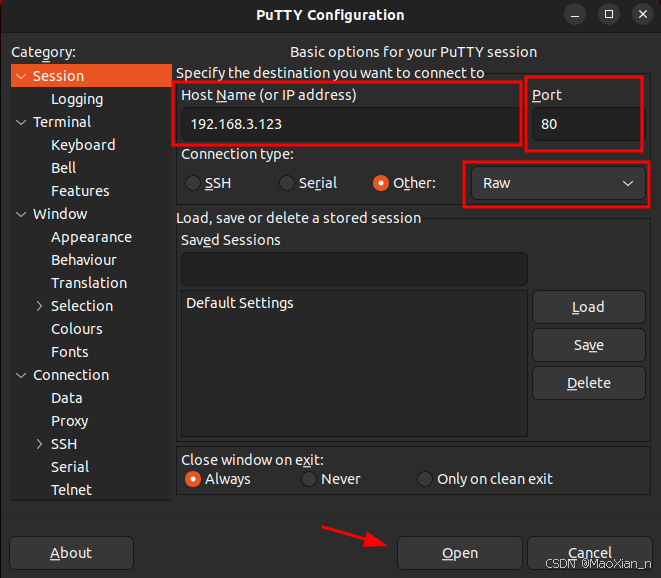Viewport: 661px width, 578px height.
Task: Load the selected saved session
Action: [x=588, y=307]
